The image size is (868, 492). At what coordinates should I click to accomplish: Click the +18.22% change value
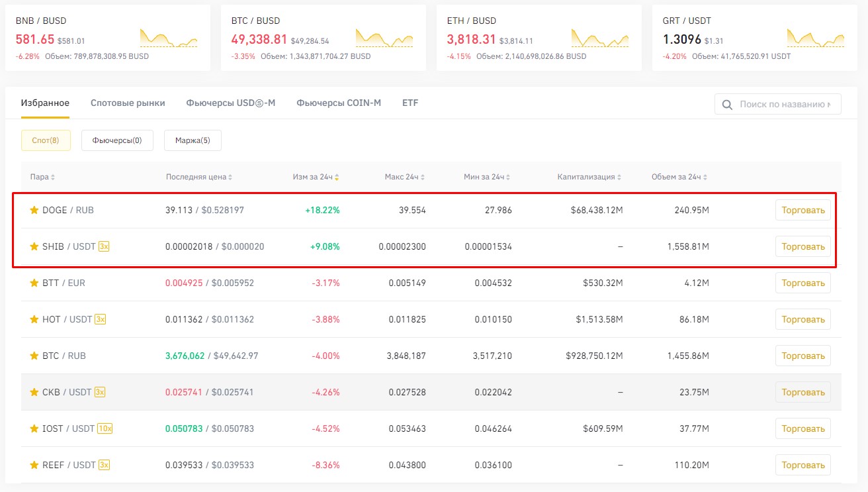[x=322, y=210]
